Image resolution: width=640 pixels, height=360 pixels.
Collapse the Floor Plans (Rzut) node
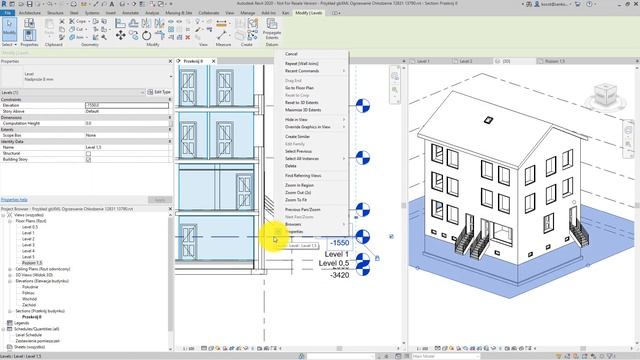click(10, 221)
